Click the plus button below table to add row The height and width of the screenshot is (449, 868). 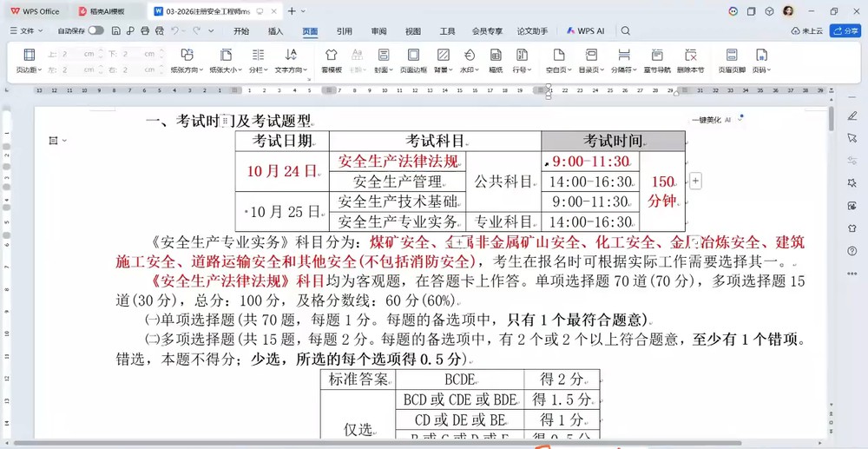pyautogui.click(x=459, y=242)
